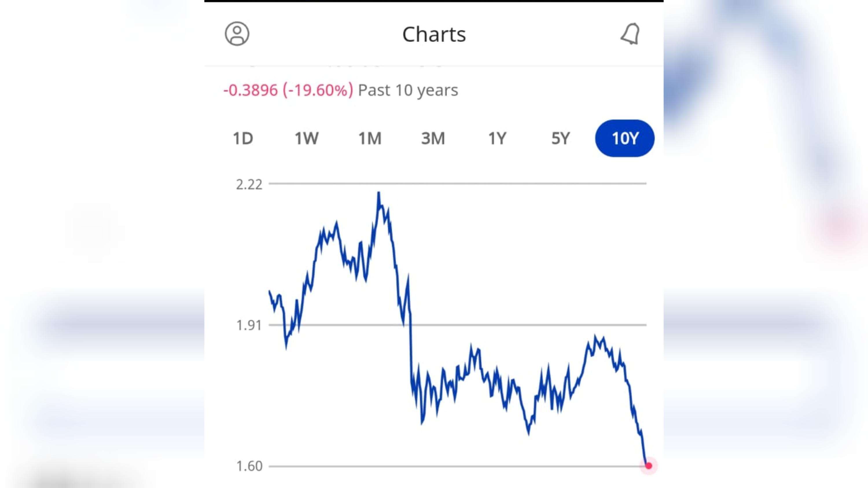Tap the notification bell icon
Screen dimensions: 868x488
click(x=630, y=34)
